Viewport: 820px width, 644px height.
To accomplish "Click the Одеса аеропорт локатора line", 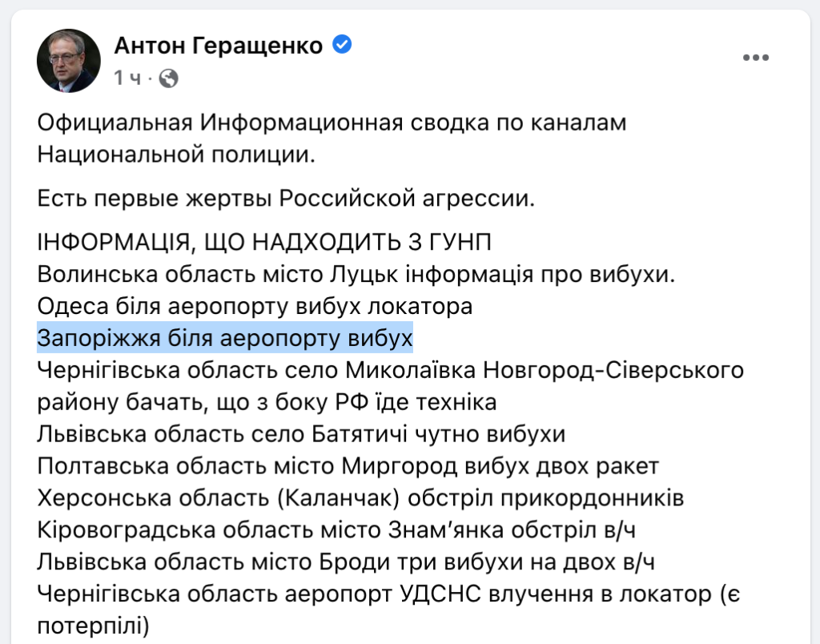I will point(255,306).
